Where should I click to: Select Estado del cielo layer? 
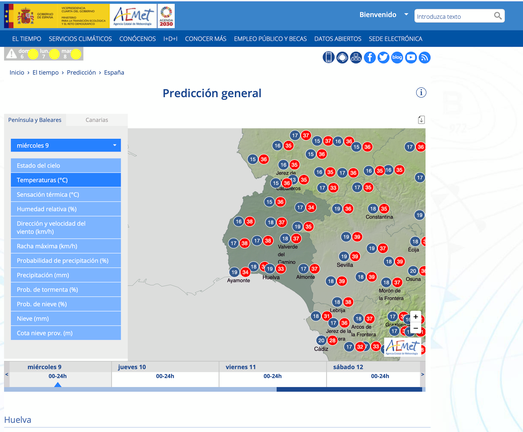pyautogui.click(x=66, y=165)
